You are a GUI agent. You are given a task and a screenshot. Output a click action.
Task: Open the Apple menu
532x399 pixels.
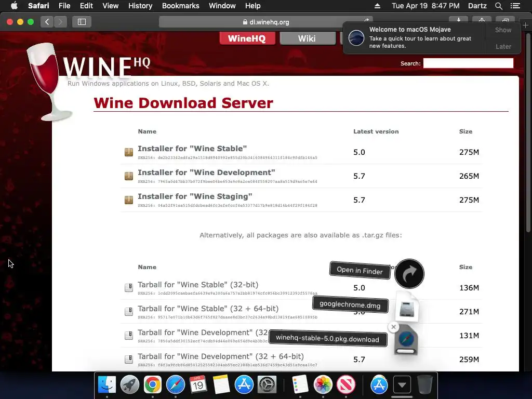point(14,6)
